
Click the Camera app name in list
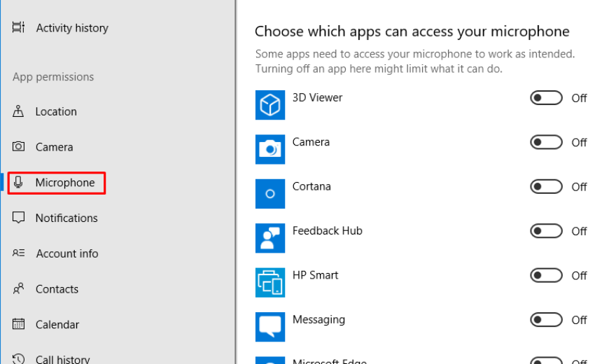pyautogui.click(x=311, y=142)
